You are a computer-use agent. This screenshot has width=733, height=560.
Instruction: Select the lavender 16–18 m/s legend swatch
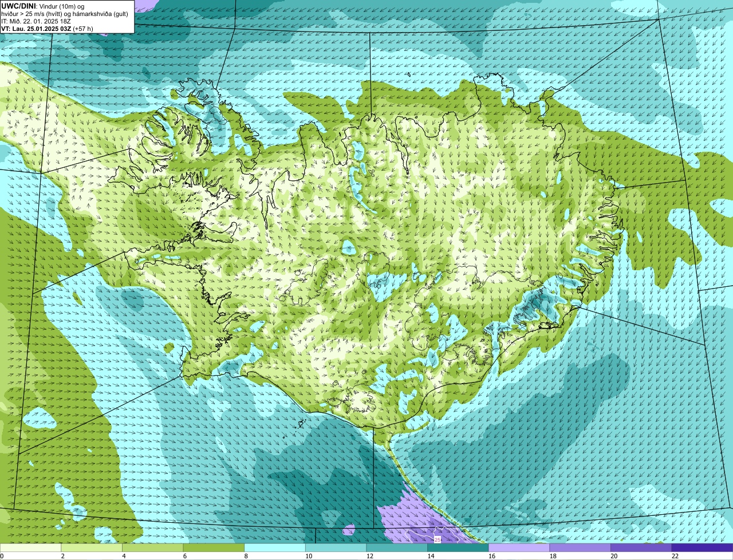[519, 547]
